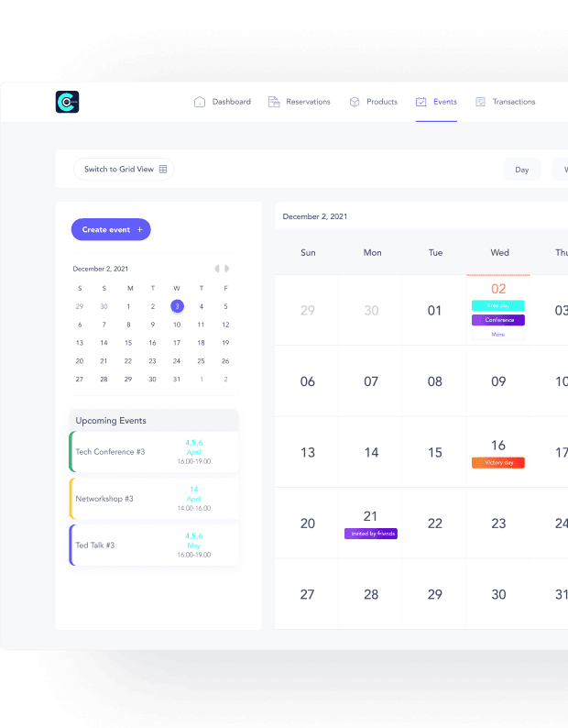The image size is (568, 728).
Task: Click the Dashboard home icon
Action: (200, 102)
